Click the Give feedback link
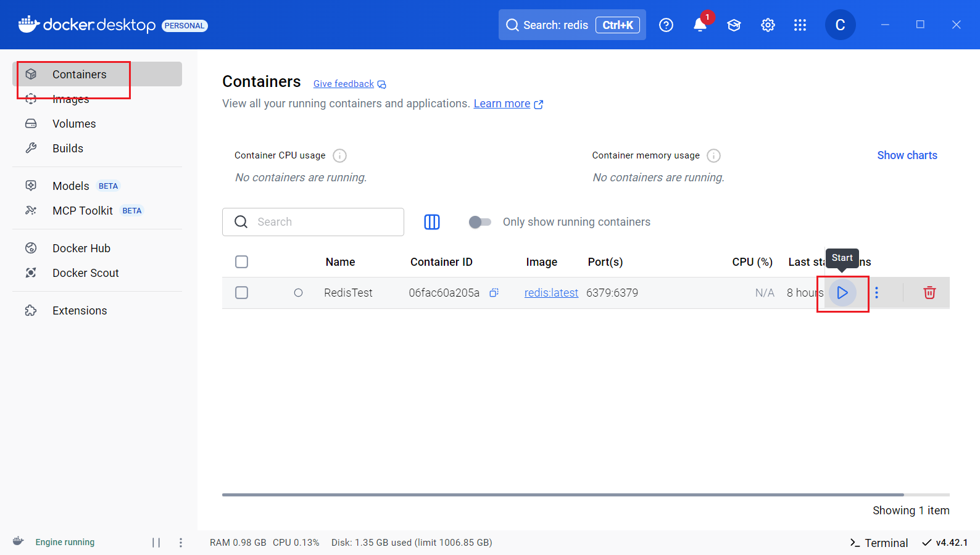This screenshot has height=555, width=980. (x=344, y=84)
